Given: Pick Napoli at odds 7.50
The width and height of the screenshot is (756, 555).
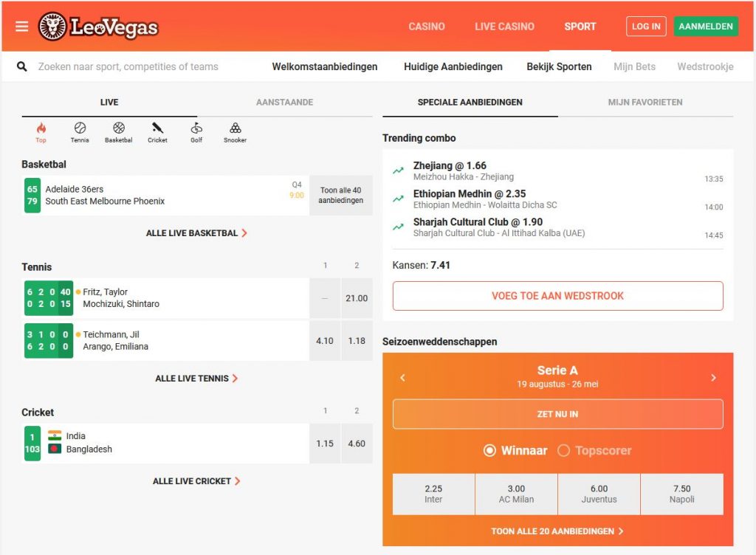Looking at the screenshot, I should click(x=681, y=494).
